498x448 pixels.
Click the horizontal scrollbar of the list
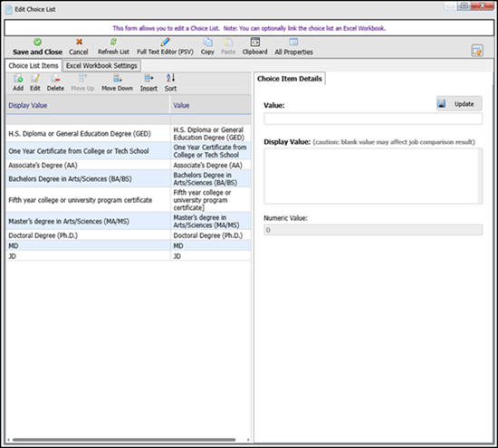(124, 440)
